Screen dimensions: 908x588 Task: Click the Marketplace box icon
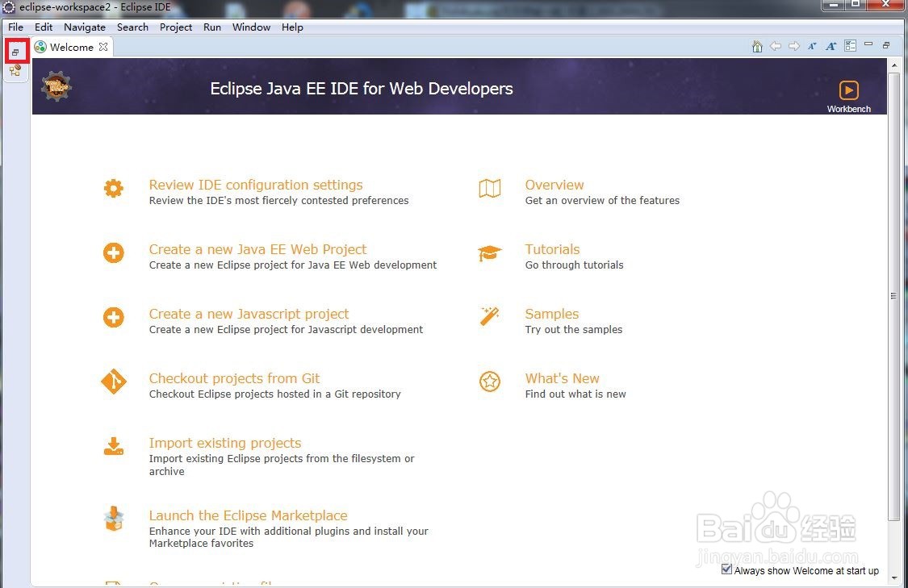pos(114,519)
